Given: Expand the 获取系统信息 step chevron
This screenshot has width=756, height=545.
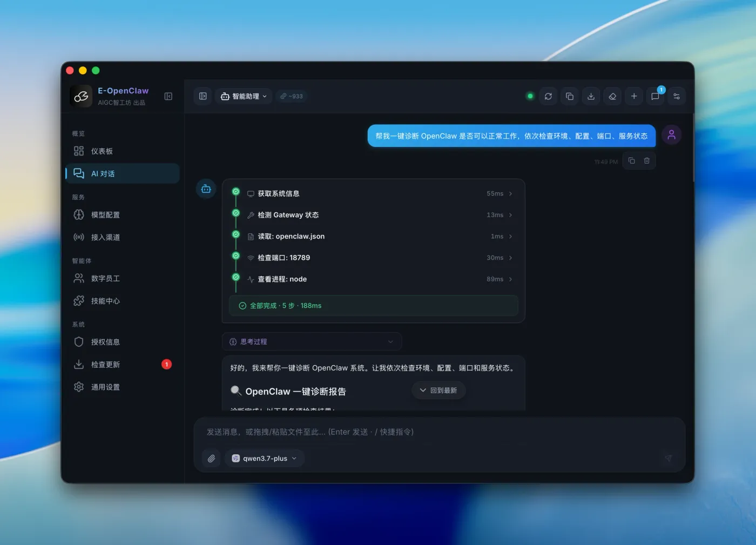Looking at the screenshot, I should pos(510,193).
